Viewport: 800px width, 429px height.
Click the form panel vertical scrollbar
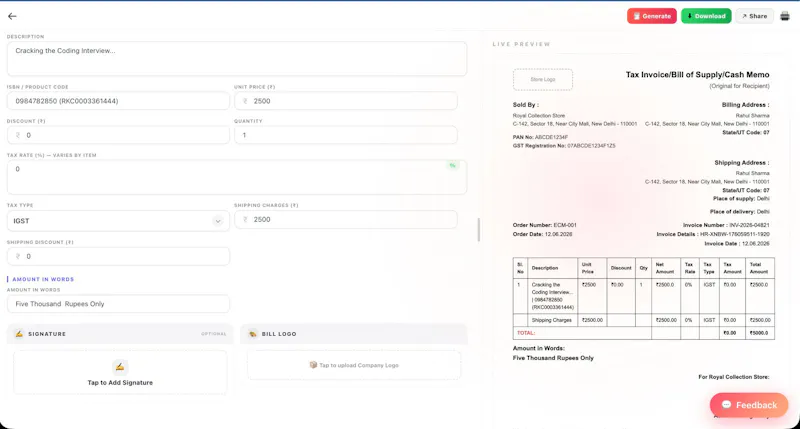(479, 230)
